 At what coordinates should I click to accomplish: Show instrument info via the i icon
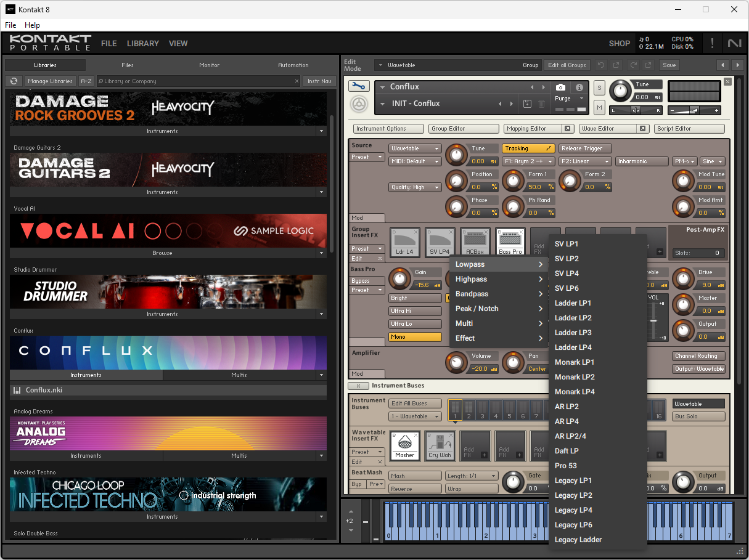pyautogui.click(x=579, y=87)
